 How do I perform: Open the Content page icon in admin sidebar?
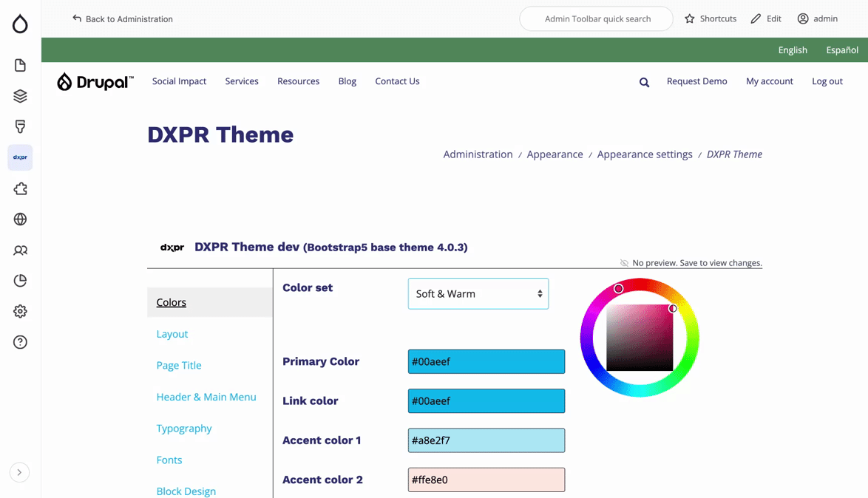[x=19, y=65]
